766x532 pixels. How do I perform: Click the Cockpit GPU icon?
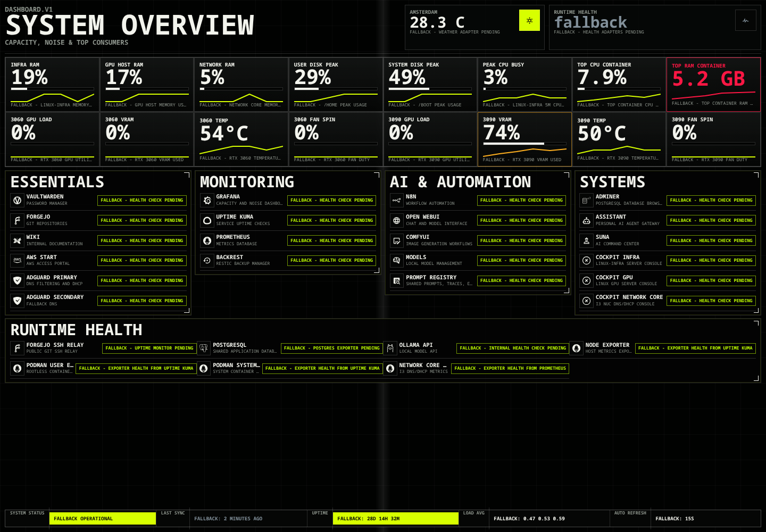pos(586,280)
